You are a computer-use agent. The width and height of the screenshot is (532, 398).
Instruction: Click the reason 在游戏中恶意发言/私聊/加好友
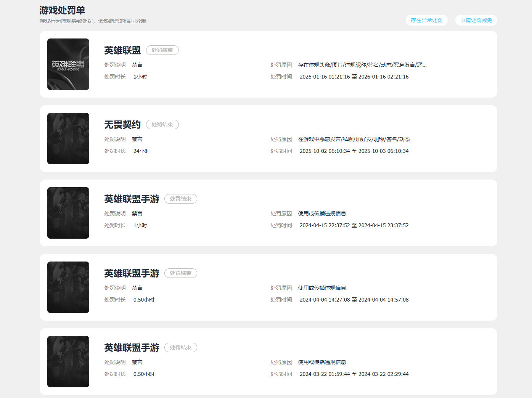354,139
